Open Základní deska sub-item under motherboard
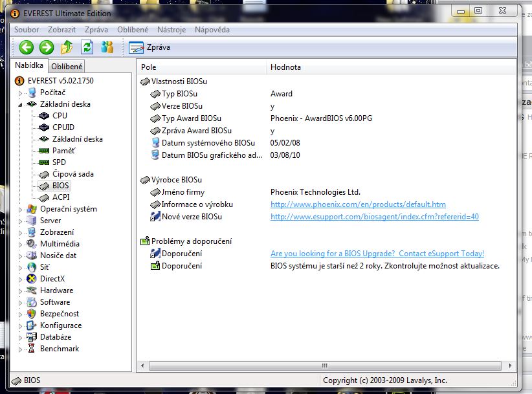 tap(78, 139)
